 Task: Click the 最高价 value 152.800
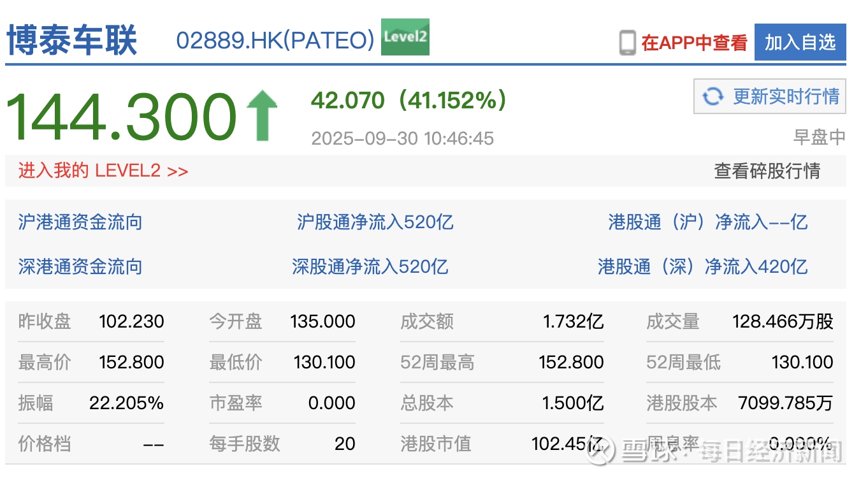tap(132, 362)
